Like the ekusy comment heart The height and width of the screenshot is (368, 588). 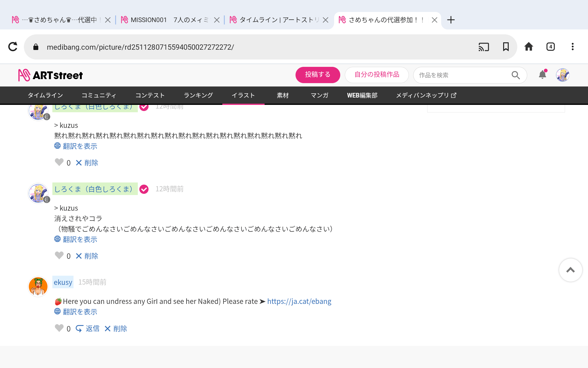click(59, 328)
